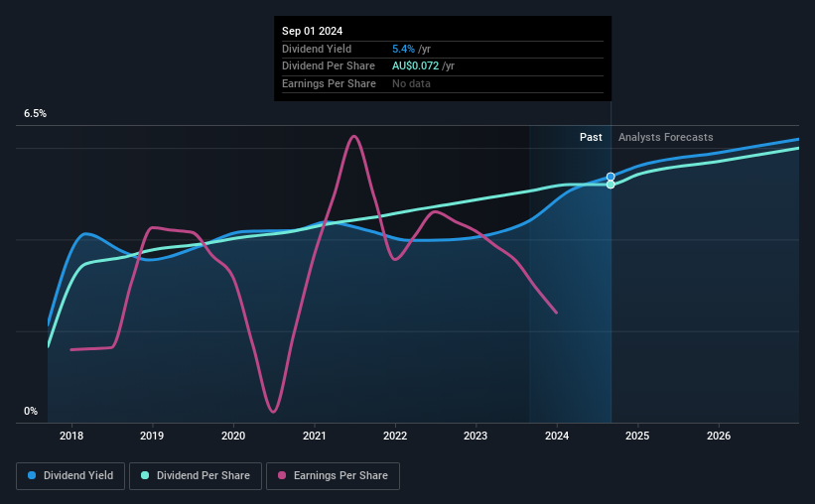815x504 pixels.
Task: Click the 2019 x-axis label
Action: coord(152,436)
